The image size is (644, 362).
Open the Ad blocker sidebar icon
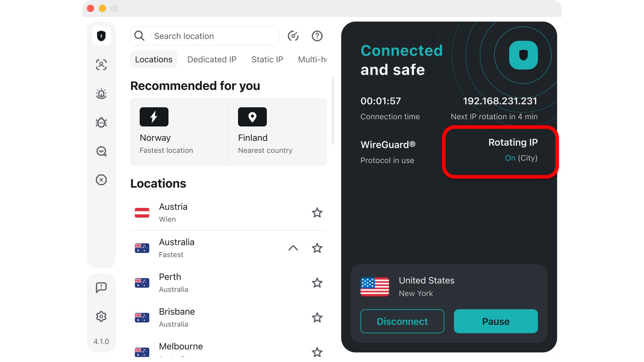click(x=101, y=180)
